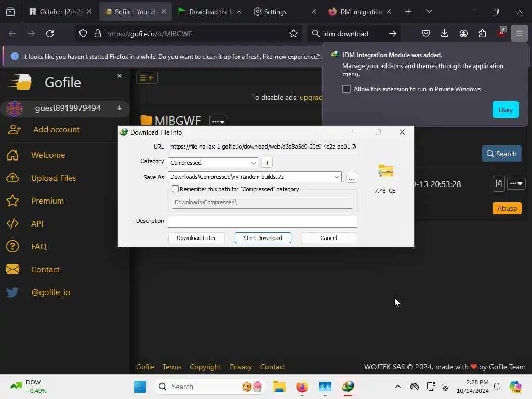Open File Explorer from taskbar
This screenshot has width=532, height=399.
pos(279,387)
